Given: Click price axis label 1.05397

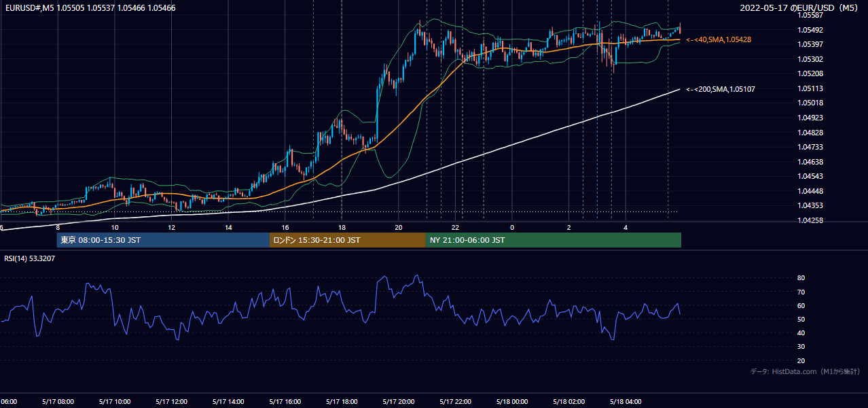Looking at the screenshot, I should pyautogui.click(x=810, y=45).
